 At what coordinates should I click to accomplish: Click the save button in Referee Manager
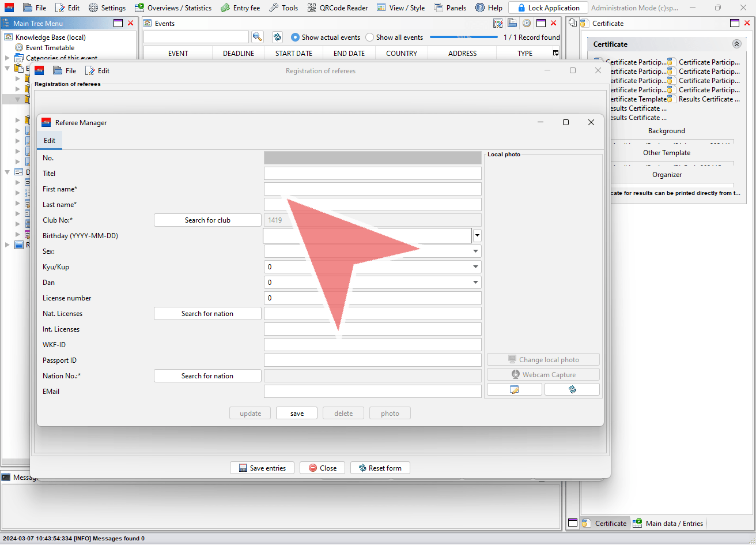pos(297,413)
